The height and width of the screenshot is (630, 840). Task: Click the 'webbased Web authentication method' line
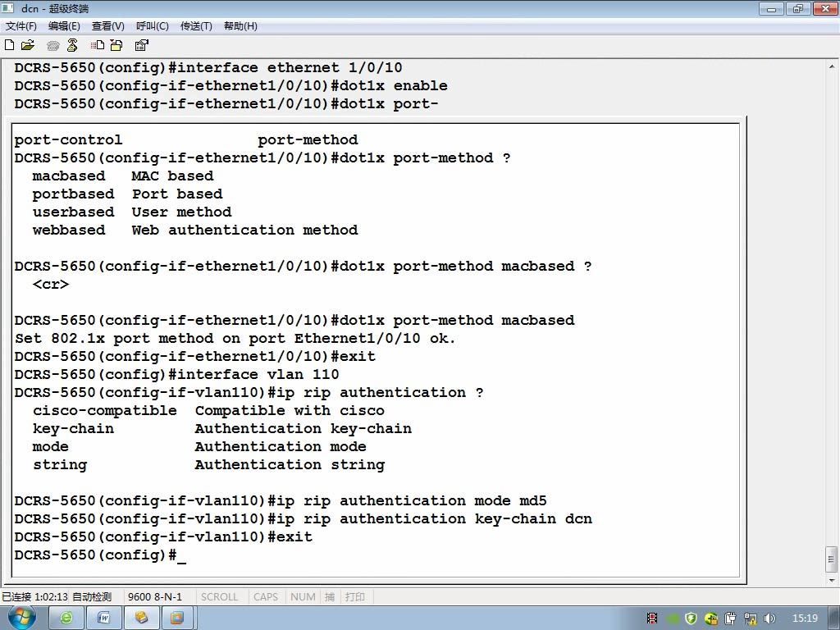click(195, 231)
